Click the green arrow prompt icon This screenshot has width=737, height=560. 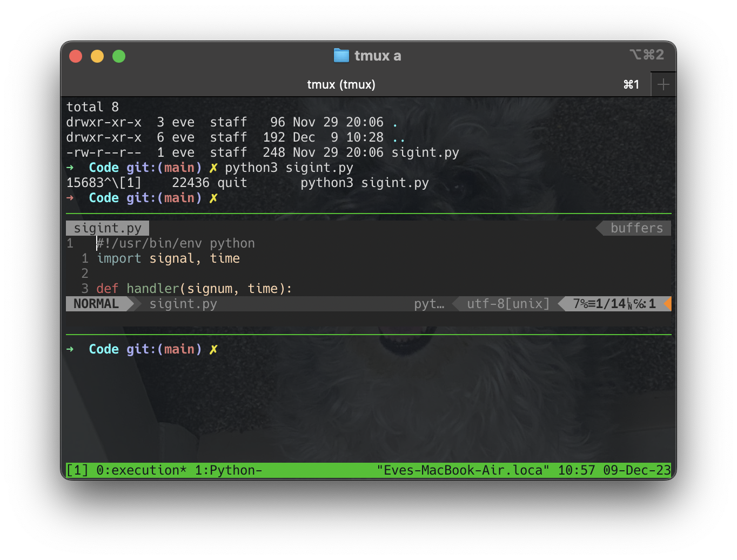(71, 349)
